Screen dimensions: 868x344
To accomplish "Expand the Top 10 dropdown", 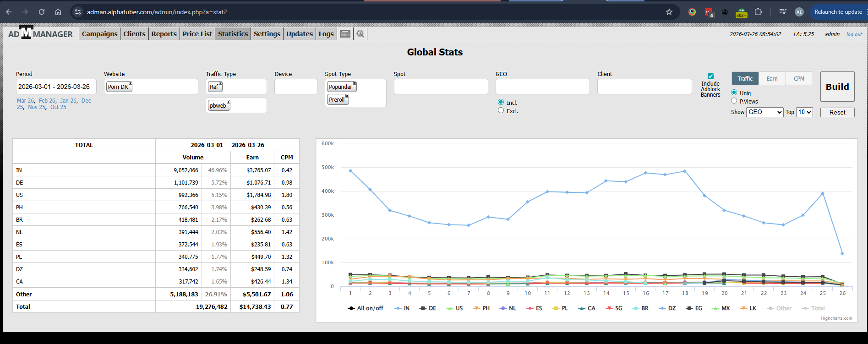I will 804,112.
